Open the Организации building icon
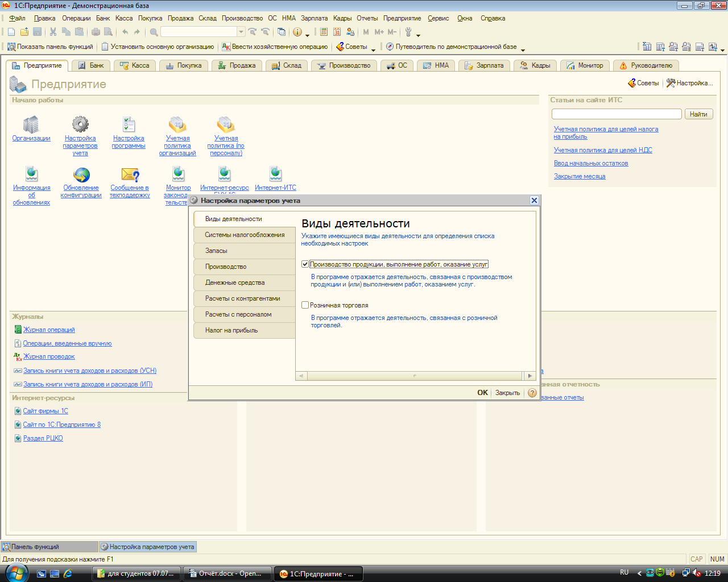728x582 pixels. (x=31, y=124)
